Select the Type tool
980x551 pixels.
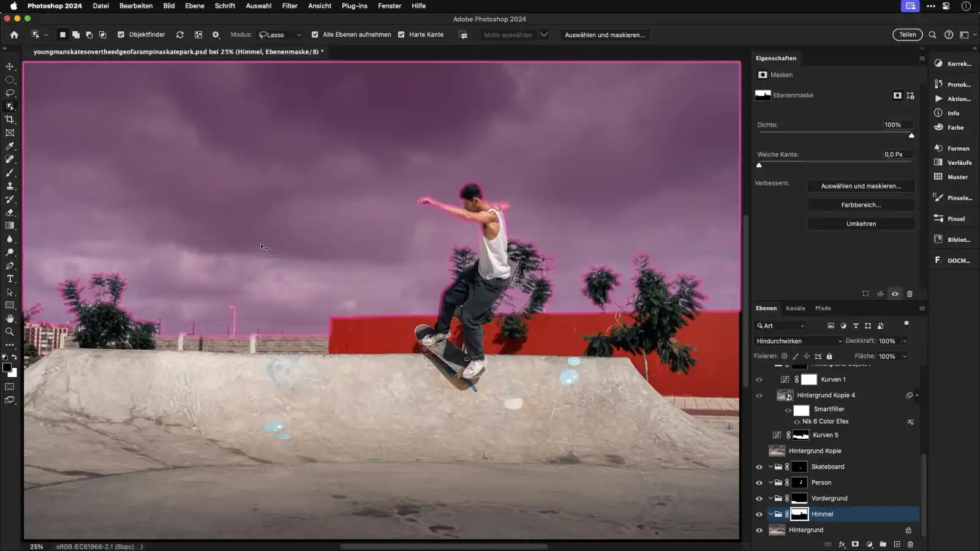[x=10, y=279]
